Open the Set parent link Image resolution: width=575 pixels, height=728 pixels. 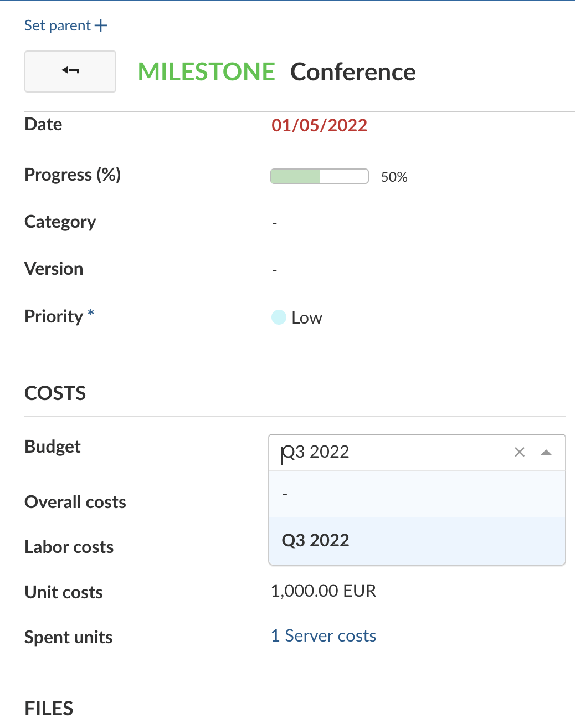point(58,25)
